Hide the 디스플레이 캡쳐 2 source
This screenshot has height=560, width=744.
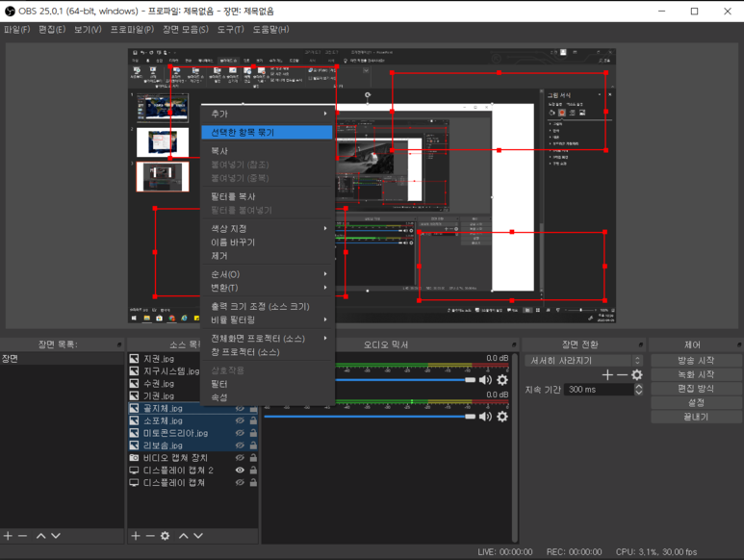coord(240,470)
